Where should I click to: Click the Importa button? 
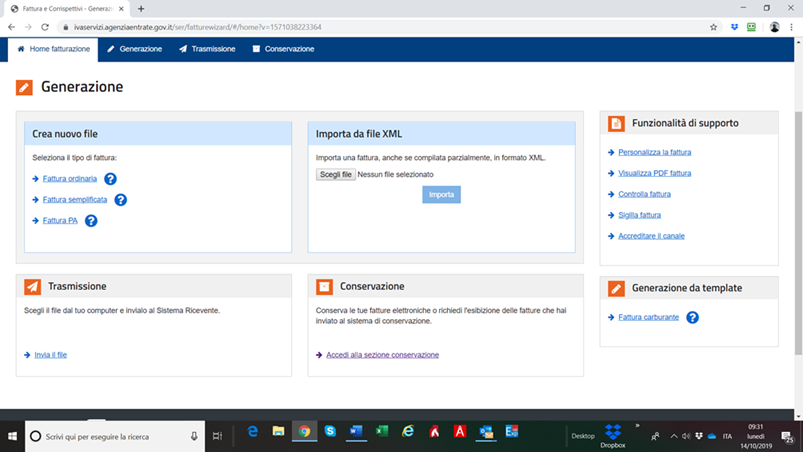[441, 195]
